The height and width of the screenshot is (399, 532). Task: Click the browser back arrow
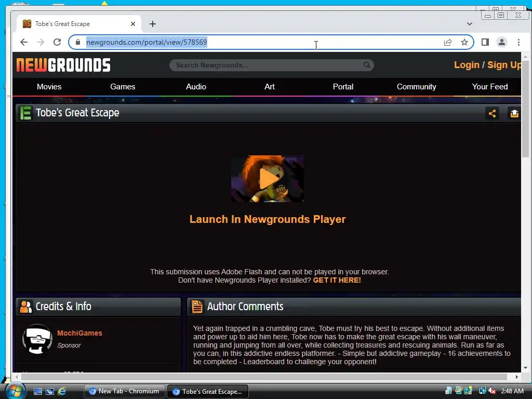[24, 42]
